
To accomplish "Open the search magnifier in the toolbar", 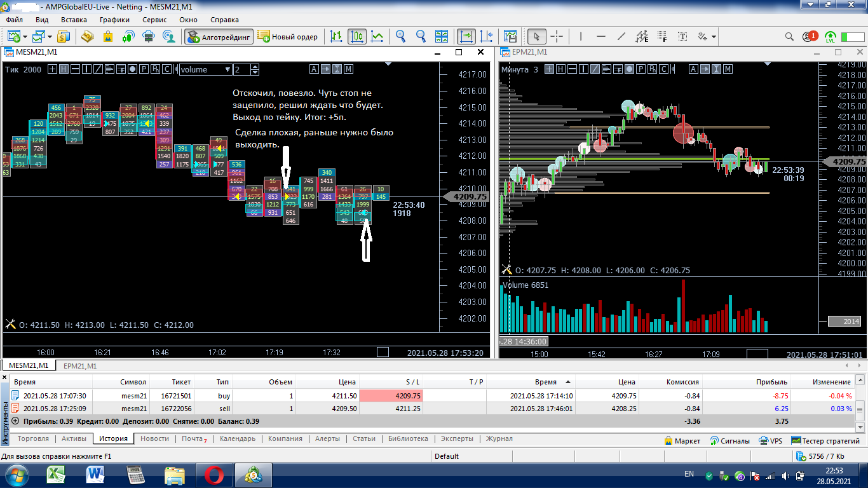I will [x=789, y=36].
